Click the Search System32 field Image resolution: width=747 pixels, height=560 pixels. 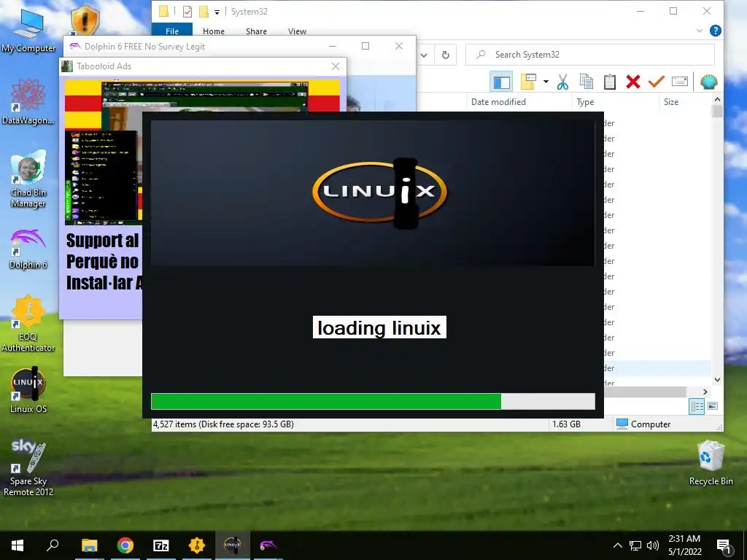click(590, 55)
